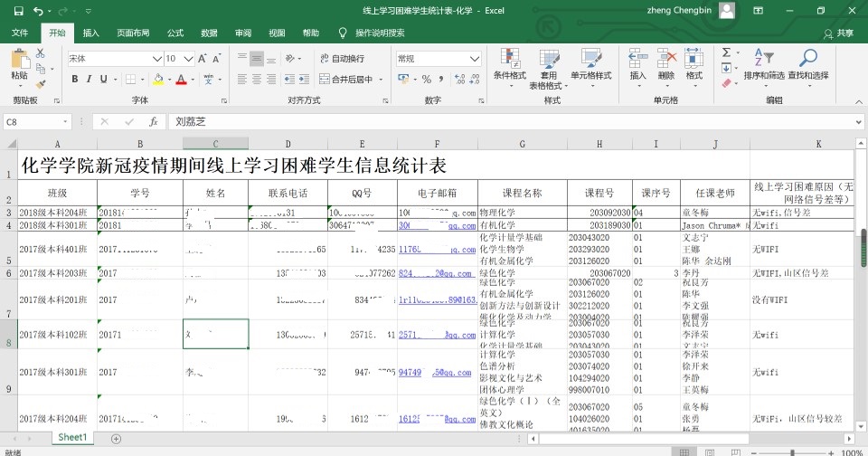Switch to the 页面布局 ribbon tab

[133, 33]
